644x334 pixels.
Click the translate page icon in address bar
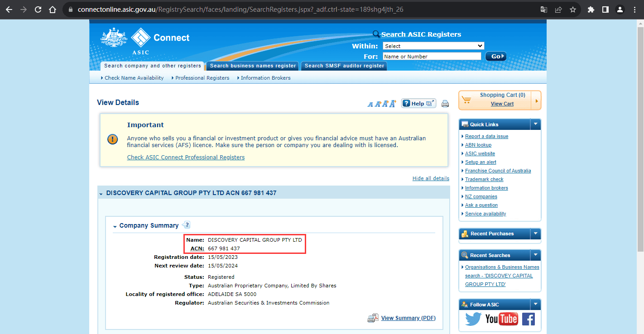click(x=544, y=10)
